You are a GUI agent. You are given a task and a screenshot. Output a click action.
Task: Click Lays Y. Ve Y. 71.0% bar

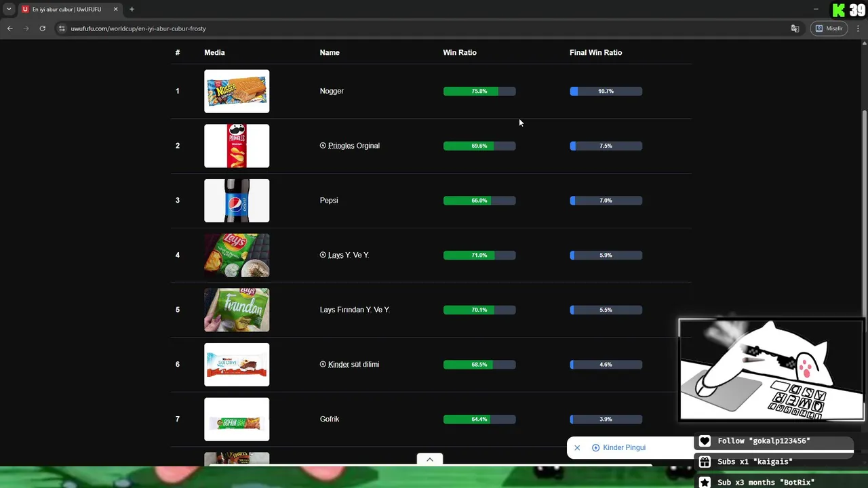479,255
